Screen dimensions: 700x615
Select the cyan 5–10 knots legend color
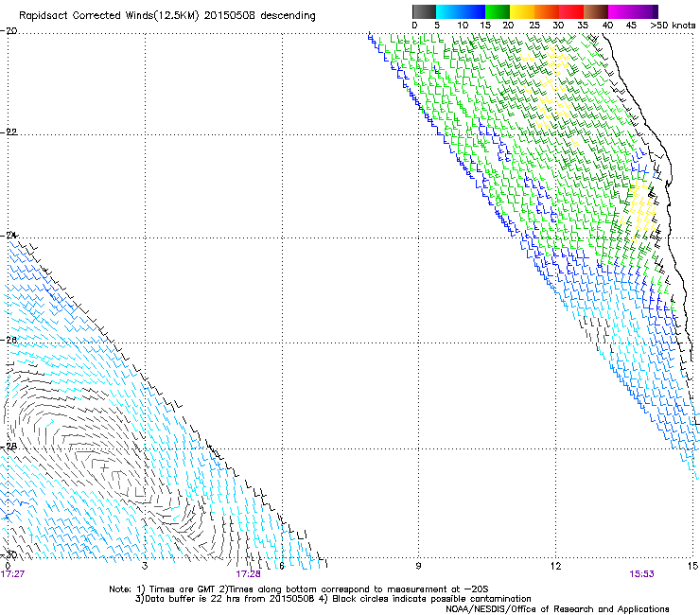pyautogui.click(x=448, y=11)
